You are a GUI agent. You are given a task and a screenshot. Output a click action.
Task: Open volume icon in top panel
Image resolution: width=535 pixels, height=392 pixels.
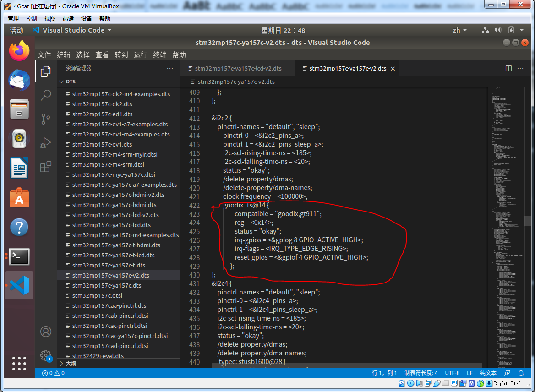[x=498, y=30]
